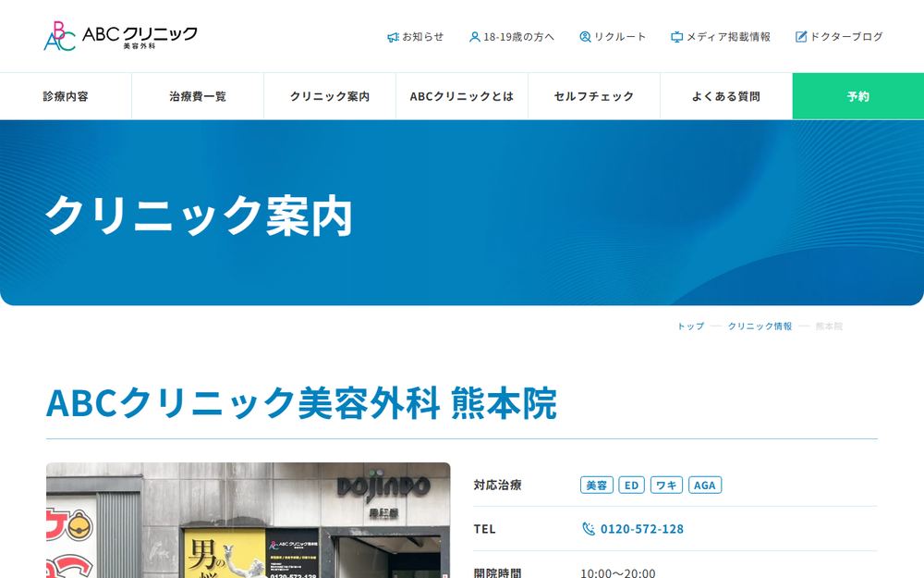Screen dimensions: 924x578
Task: Click the 10:00〜20:00 hours text
Action: pyautogui.click(x=617, y=572)
